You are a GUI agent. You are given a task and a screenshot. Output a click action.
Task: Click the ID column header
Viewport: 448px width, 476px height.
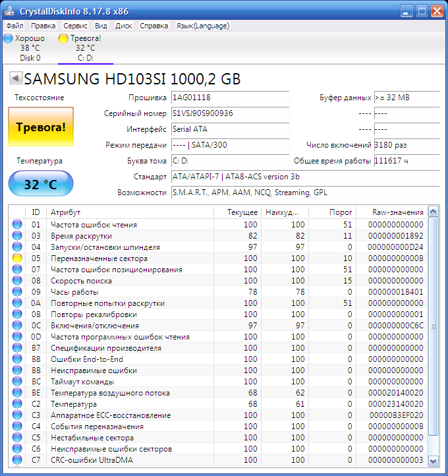pyautogui.click(x=36, y=212)
